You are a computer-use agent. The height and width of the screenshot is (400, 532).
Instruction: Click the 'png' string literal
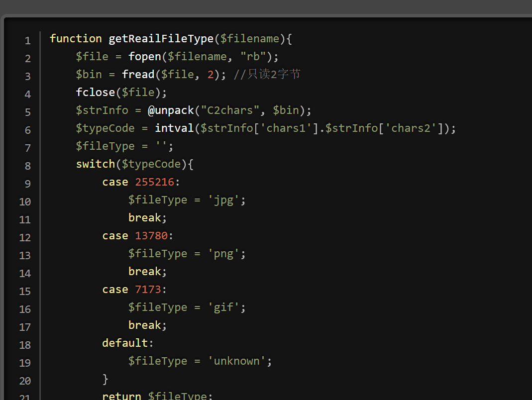point(223,254)
